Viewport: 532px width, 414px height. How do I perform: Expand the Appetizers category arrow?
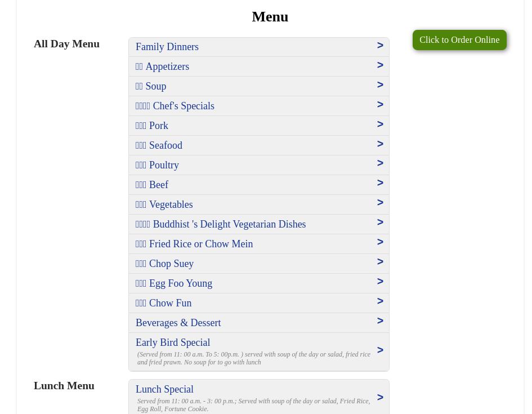pyautogui.click(x=380, y=65)
